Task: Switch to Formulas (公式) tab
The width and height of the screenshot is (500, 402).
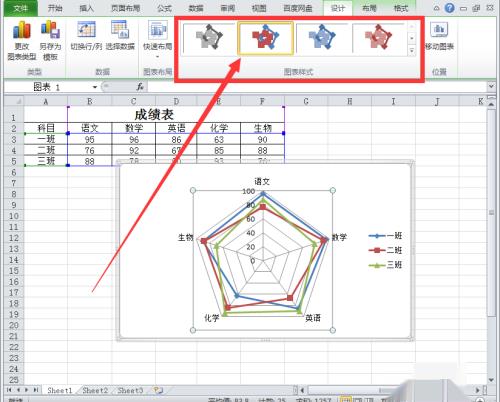Action: tap(164, 8)
